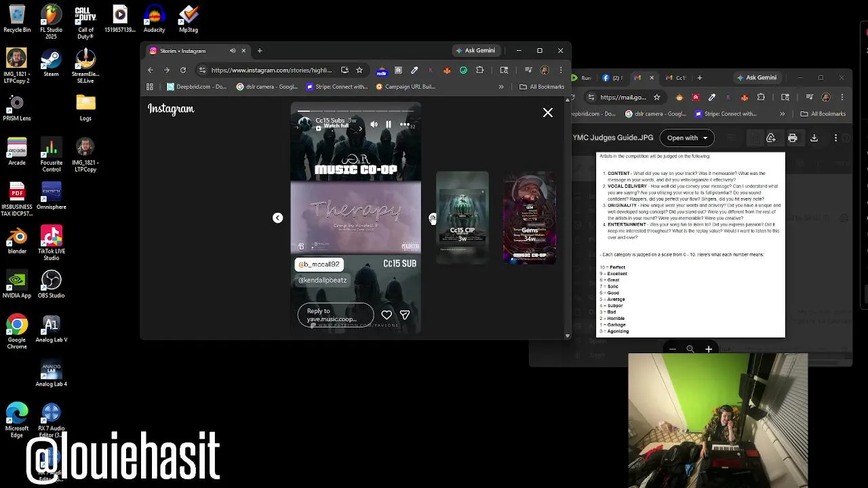Viewport: 868px width, 488px height.
Task: Open the Audacity desktop shortcut
Action: tap(154, 19)
